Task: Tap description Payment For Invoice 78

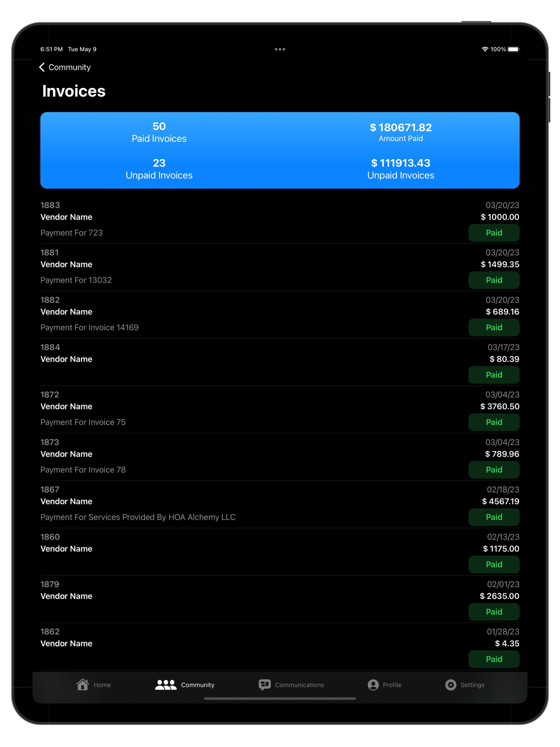Action: [x=83, y=470]
